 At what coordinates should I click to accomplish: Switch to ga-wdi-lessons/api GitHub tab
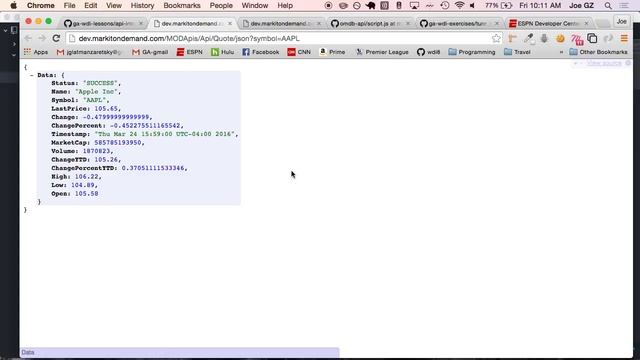coord(103,24)
